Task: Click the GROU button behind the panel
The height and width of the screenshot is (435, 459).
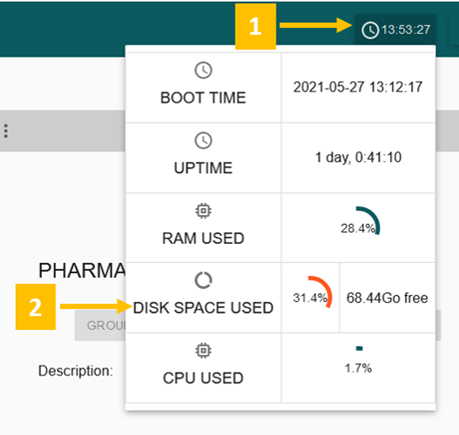Action: pos(100,325)
